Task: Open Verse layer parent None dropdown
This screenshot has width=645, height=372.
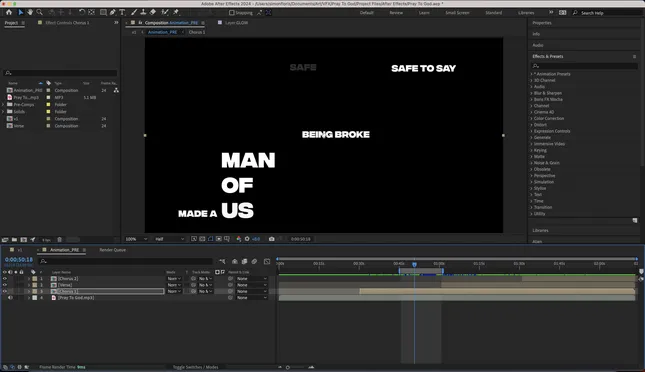Action: click(x=251, y=285)
